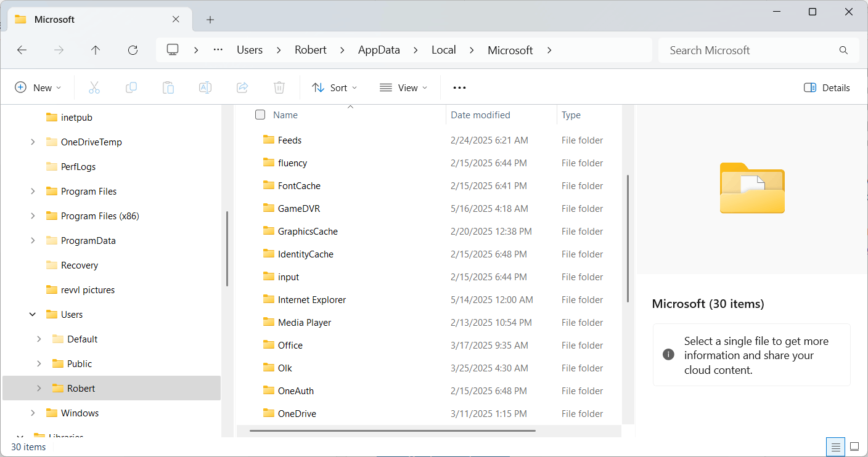Select the Cut icon in toolbar
The image size is (868, 457).
pyautogui.click(x=94, y=87)
